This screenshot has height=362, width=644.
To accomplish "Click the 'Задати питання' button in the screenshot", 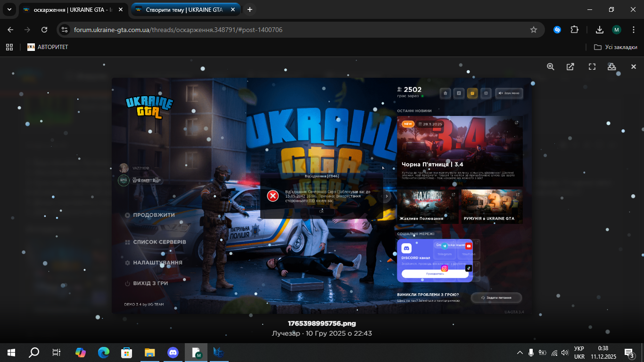I will click(496, 298).
